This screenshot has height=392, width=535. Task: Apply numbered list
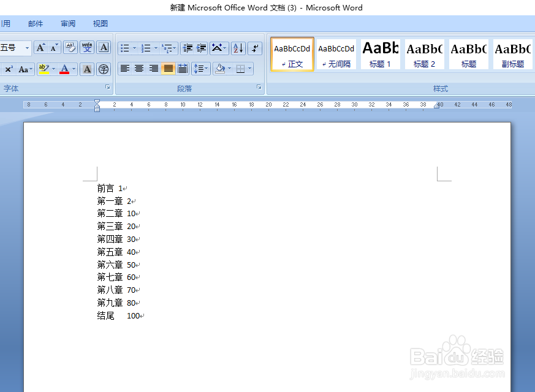click(146, 48)
